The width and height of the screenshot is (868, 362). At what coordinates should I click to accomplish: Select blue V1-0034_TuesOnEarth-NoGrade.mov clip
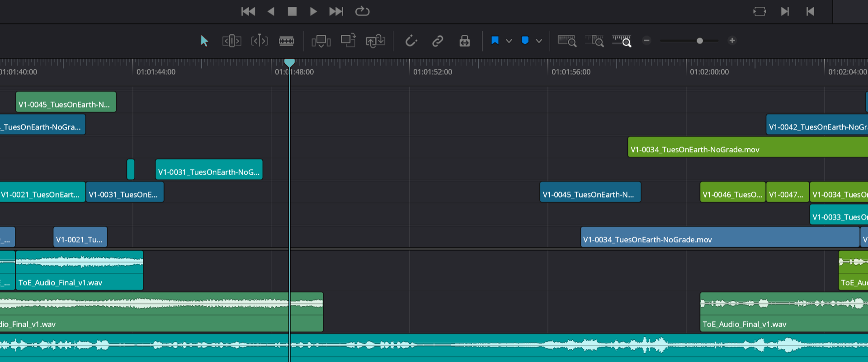(720, 237)
